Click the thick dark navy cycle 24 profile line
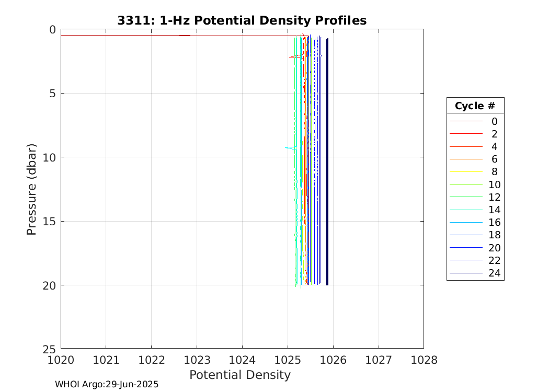 coord(327,162)
